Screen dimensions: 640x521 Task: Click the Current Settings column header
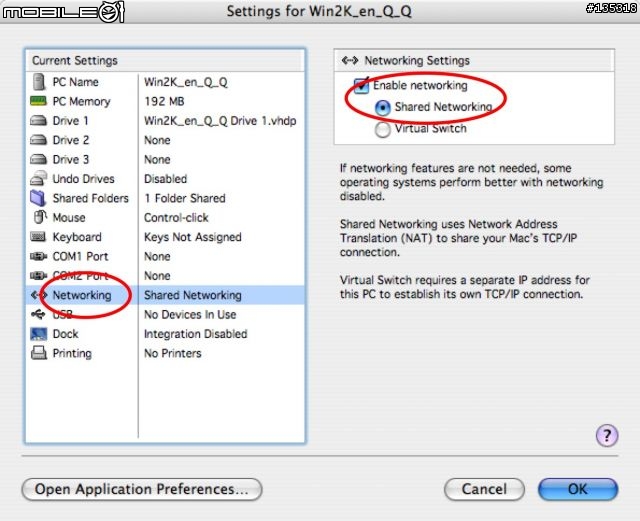pyautogui.click(x=165, y=61)
